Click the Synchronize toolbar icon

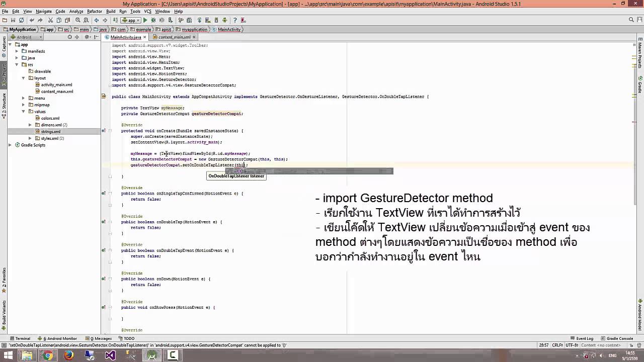click(x=21, y=20)
